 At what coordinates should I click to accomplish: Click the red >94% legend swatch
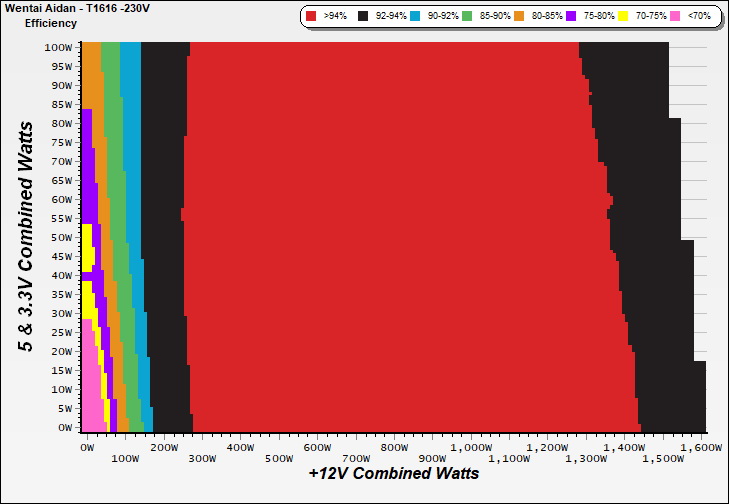point(312,17)
